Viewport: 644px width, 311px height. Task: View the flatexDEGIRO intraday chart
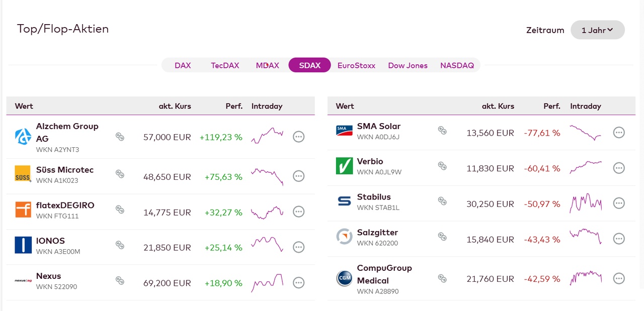[x=267, y=212]
